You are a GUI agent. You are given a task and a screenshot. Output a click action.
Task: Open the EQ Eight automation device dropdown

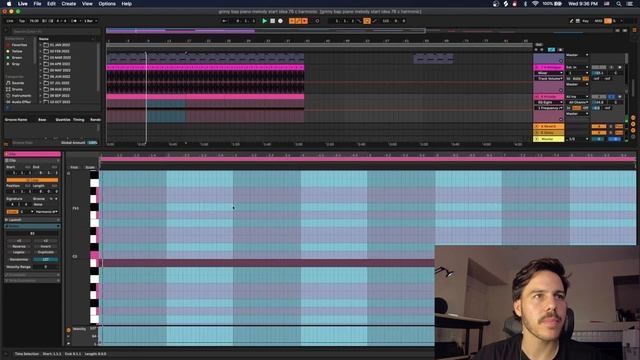[550, 102]
